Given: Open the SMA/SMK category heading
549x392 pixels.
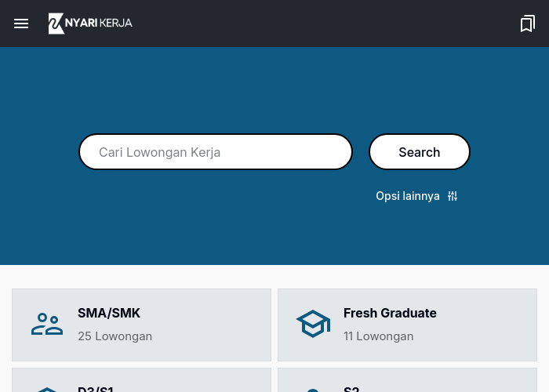Looking at the screenshot, I should pyautogui.click(x=109, y=313).
